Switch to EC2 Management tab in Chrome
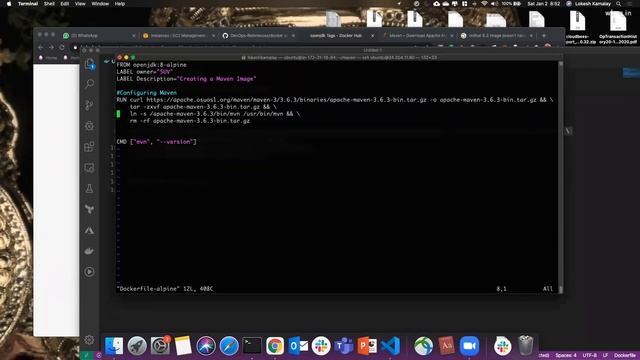This screenshot has height=360, width=640. click(x=178, y=36)
